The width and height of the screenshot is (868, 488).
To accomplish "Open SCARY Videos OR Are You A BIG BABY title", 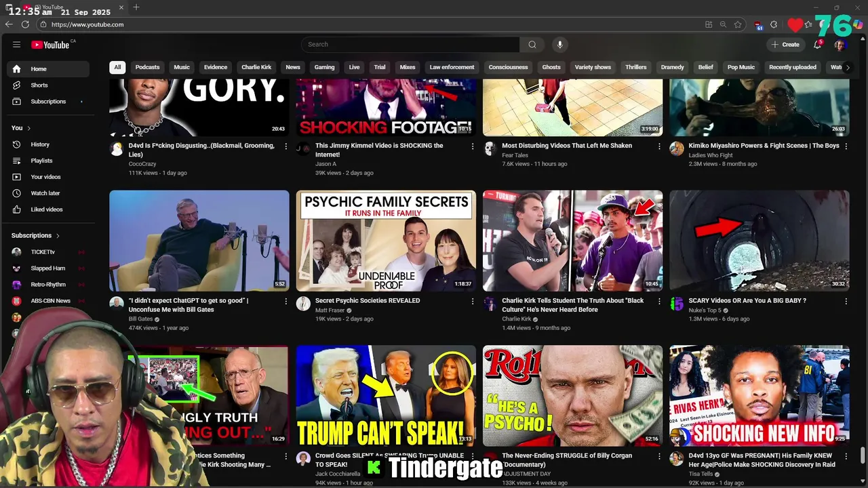I will click(747, 301).
